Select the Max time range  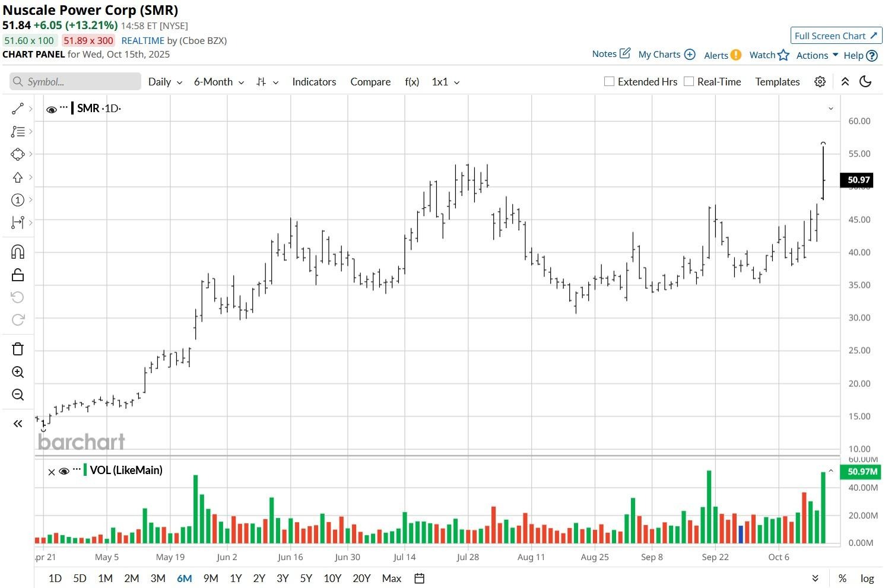[392, 579]
